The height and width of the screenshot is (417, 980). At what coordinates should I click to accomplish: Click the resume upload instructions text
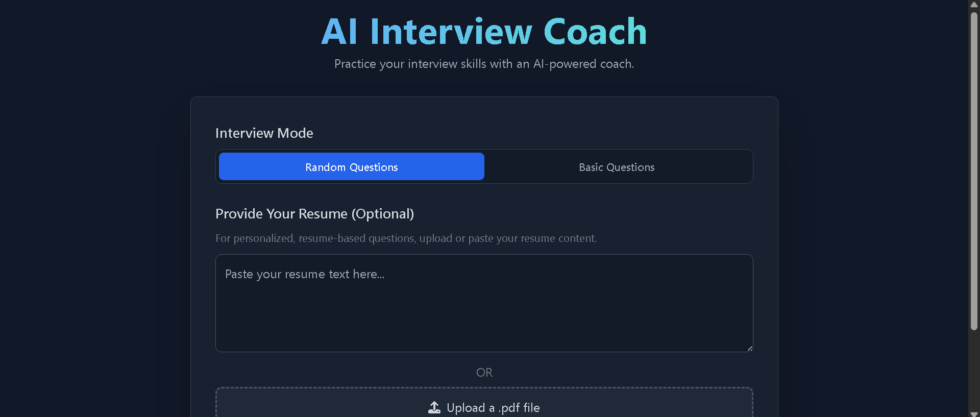coord(406,238)
